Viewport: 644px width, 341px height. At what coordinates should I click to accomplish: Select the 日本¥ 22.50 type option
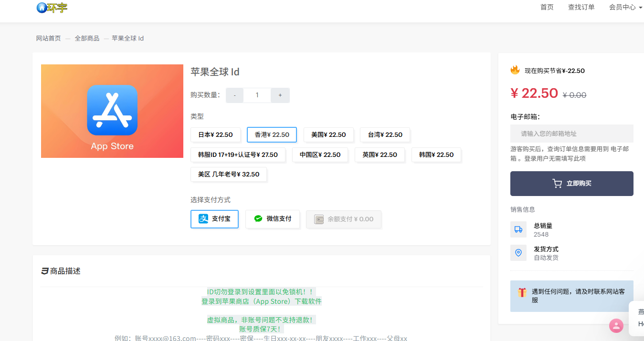[215, 135]
